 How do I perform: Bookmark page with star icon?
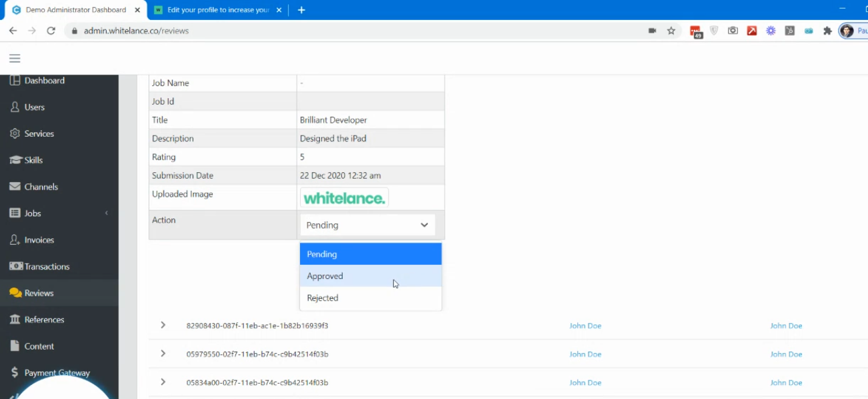tap(671, 31)
